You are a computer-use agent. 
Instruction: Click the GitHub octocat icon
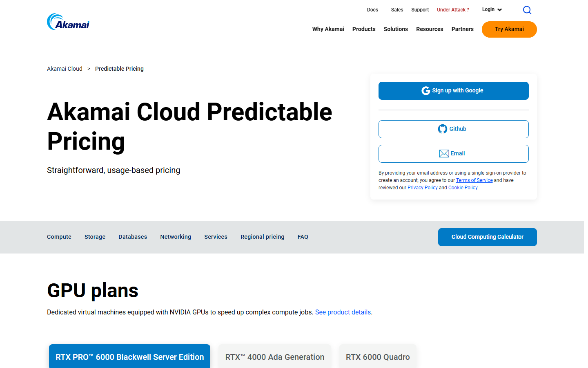[443, 129]
